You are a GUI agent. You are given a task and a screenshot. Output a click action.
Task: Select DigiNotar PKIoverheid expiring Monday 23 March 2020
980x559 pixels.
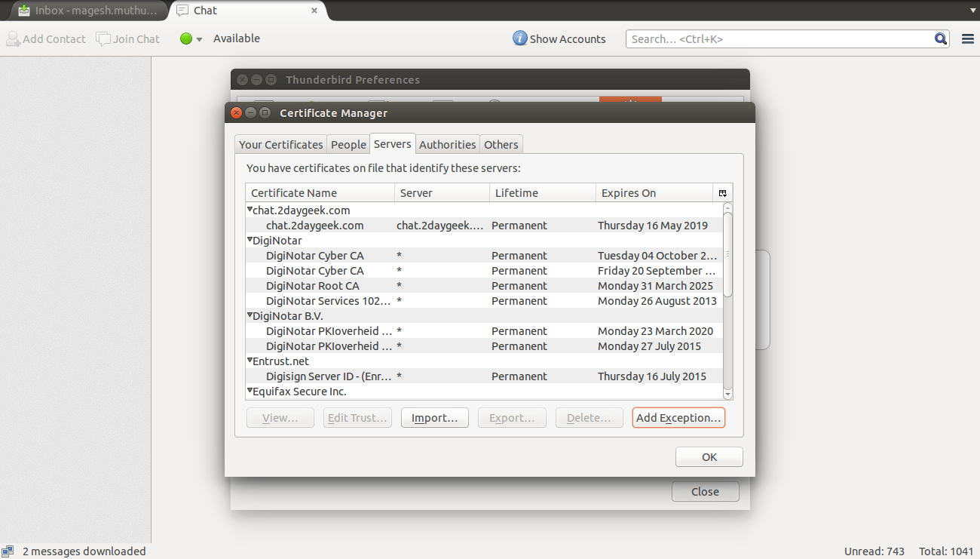coord(484,331)
